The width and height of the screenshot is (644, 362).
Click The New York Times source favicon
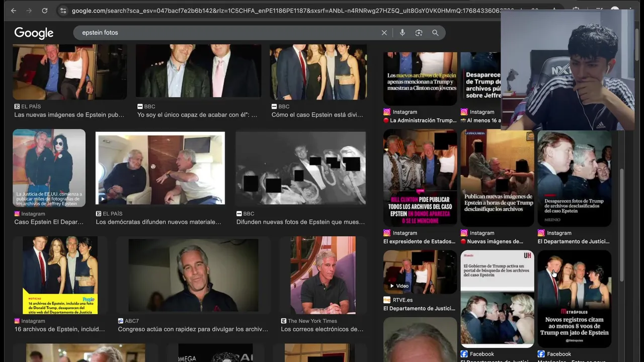tap(284, 321)
